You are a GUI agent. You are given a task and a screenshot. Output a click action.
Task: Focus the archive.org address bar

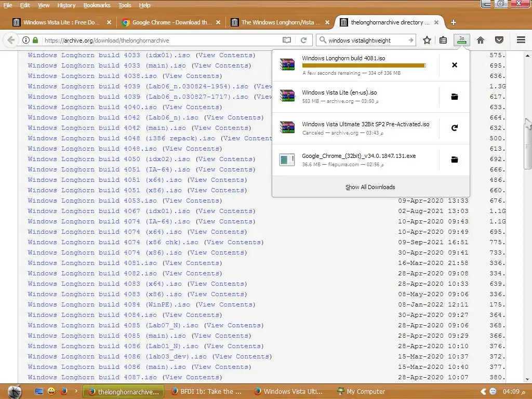(161, 41)
